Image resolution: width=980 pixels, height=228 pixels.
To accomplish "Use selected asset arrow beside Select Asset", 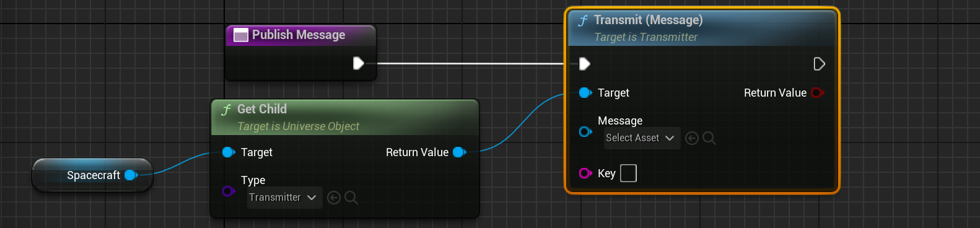I will coord(692,138).
